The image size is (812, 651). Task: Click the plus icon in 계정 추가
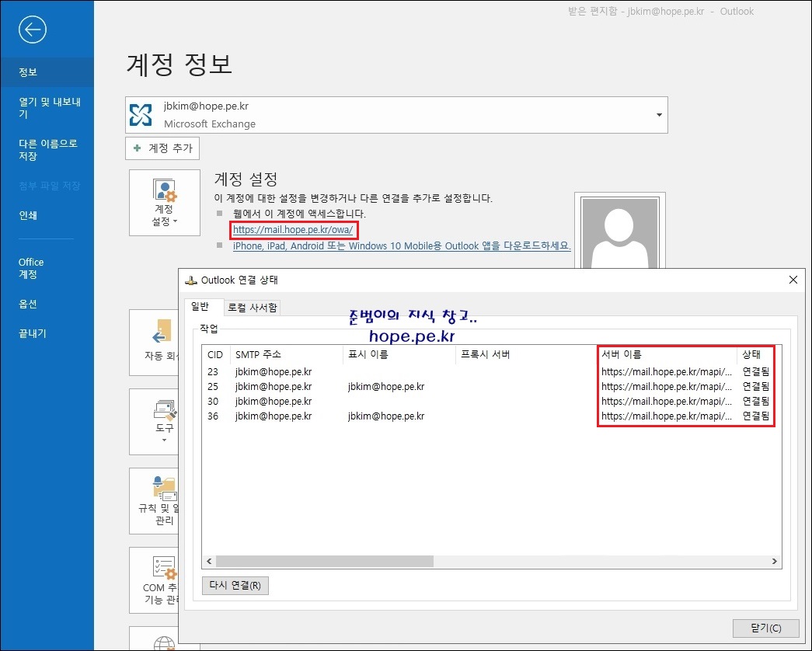[138, 148]
